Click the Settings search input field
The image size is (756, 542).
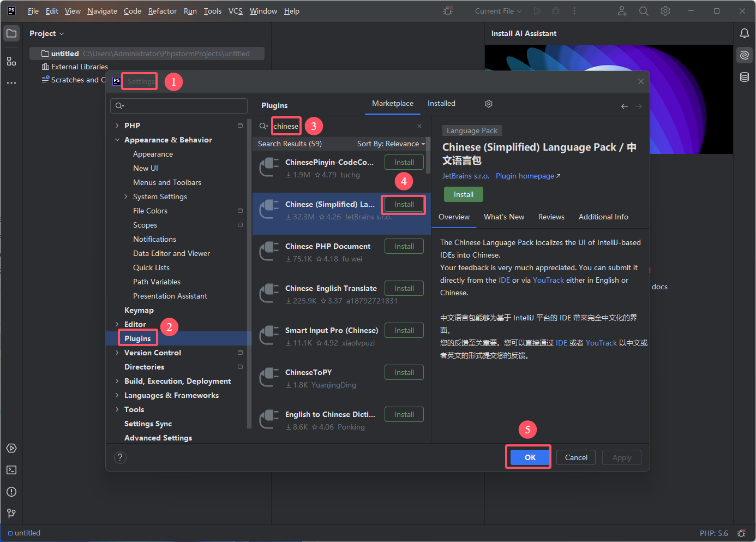pyautogui.click(x=179, y=106)
